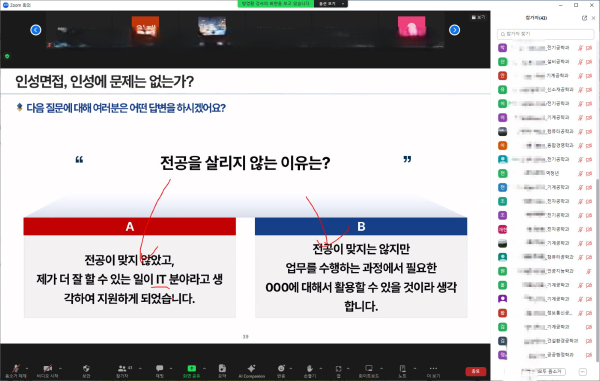Expand the caret beside 참가자 button
The height and width of the screenshot is (381, 600).
(140, 368)
